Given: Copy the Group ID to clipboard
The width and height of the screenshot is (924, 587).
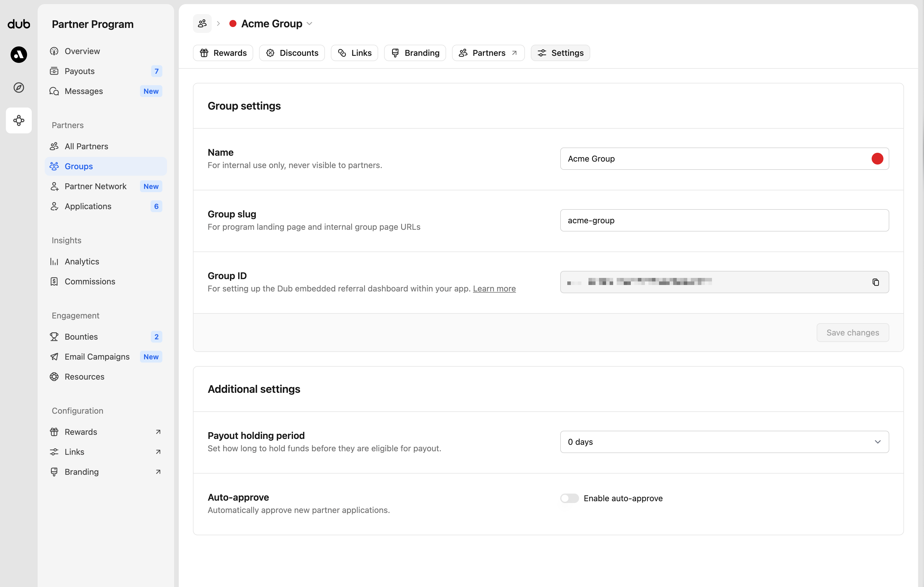Looking at the screenshot, I should click(x=875, y=282).
